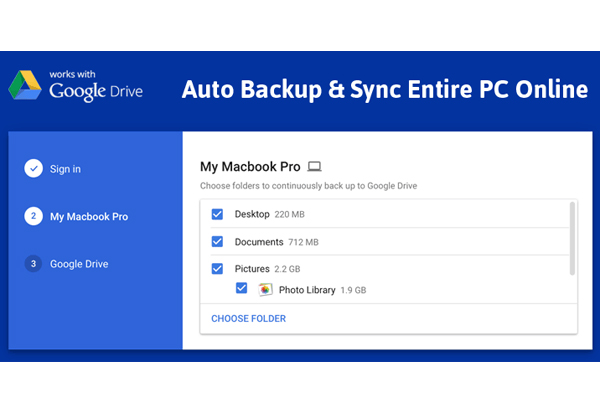The width and height of the screenshot is (600, 400).
Task: Open the Choose Folder link
Action: [x=248, y=319]
